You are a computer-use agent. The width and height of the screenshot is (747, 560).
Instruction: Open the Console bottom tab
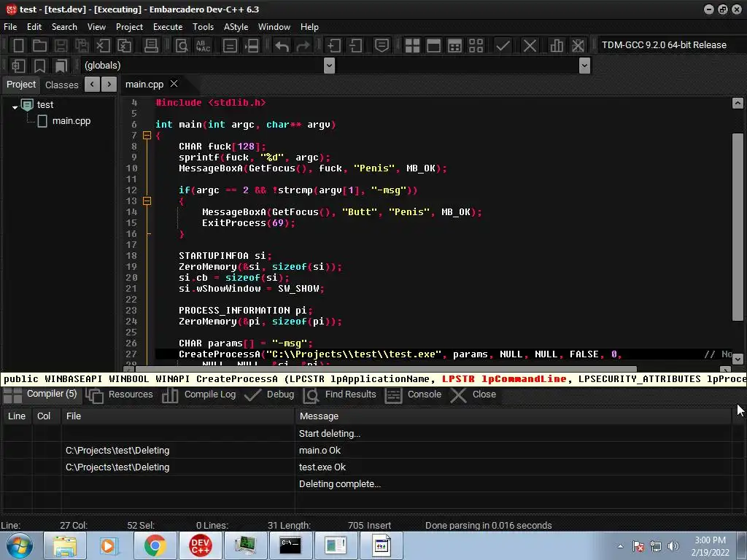tap(414, 394)
